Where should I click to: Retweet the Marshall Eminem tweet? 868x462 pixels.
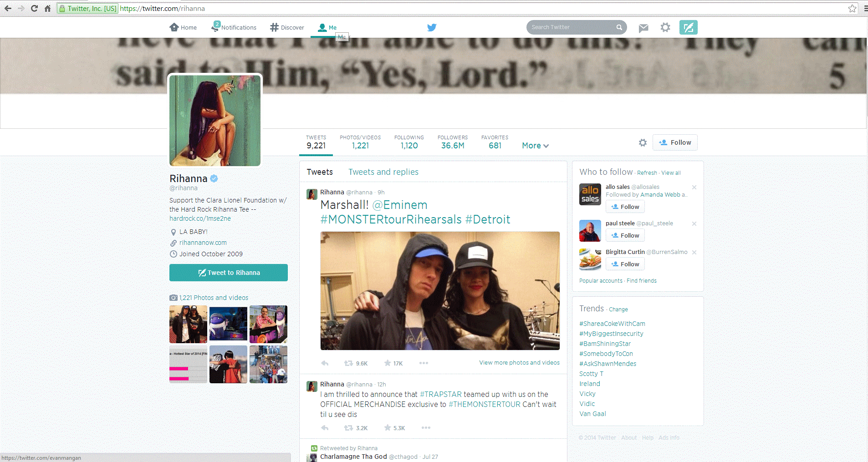click(x=349, y=363)
